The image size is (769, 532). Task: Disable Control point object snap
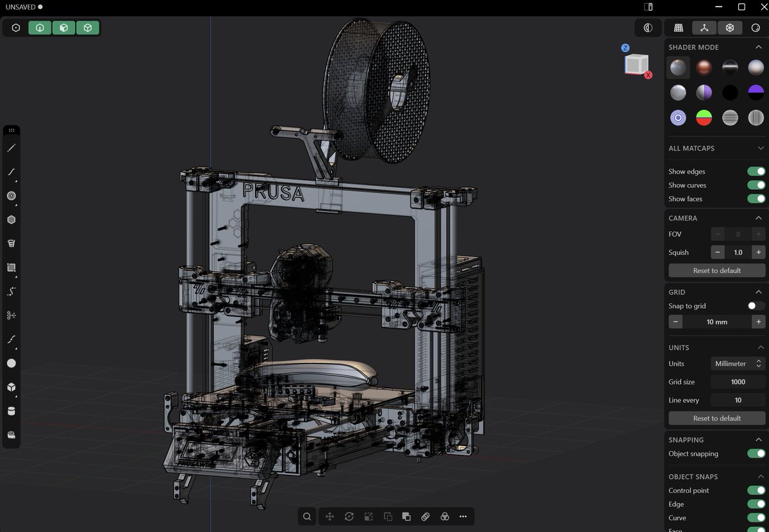point(756,490)
